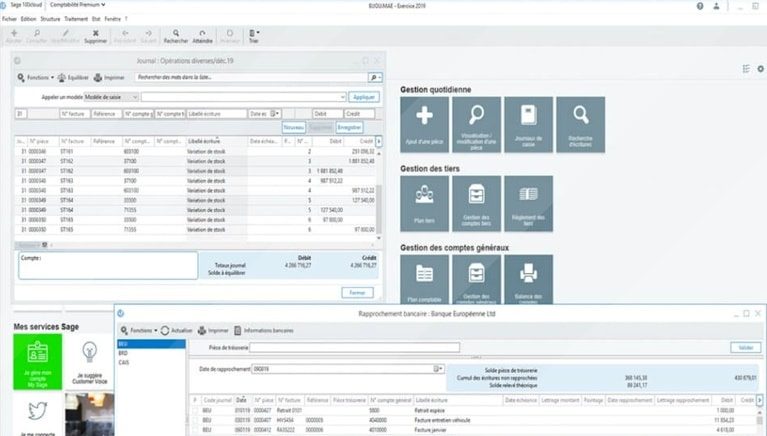Open the Plan comptable tile

[424, 279]
